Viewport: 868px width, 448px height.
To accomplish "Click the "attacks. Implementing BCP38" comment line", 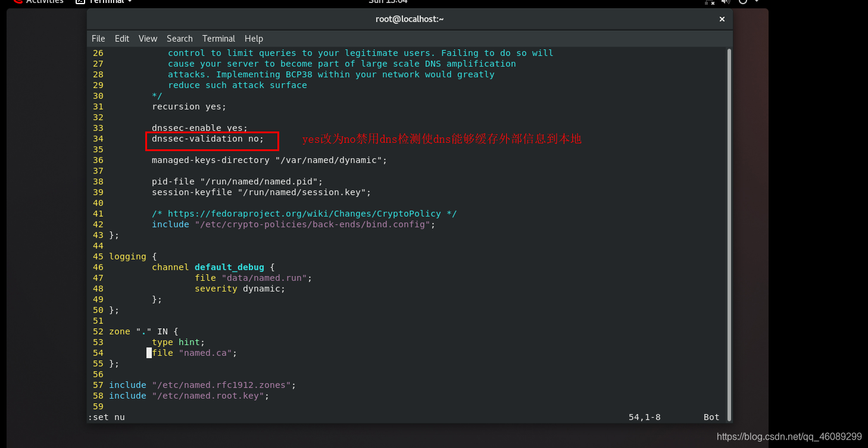I will click(x=331, y=74).
